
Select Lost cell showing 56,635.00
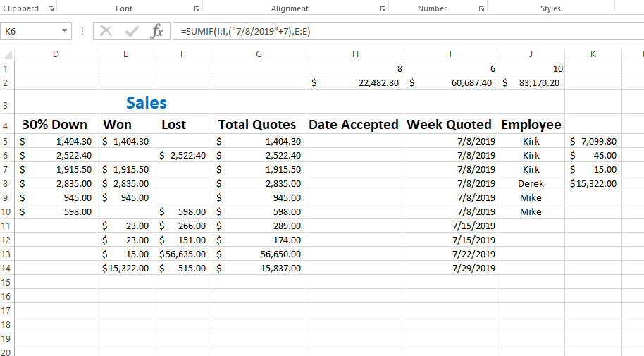coord(182,254)
